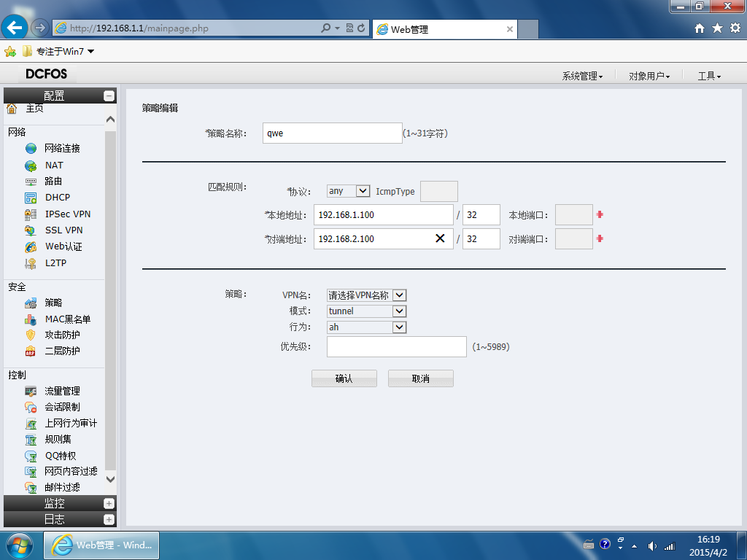Click the NAT icon in sidebar
Image resolution: width=747 pixels, height=560 pixels.
31,166
